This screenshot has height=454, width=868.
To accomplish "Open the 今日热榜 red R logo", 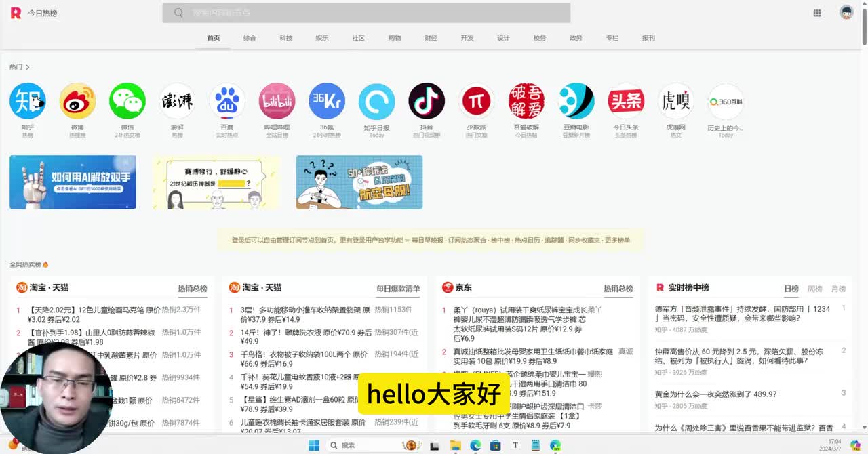I will click(16, 13).
